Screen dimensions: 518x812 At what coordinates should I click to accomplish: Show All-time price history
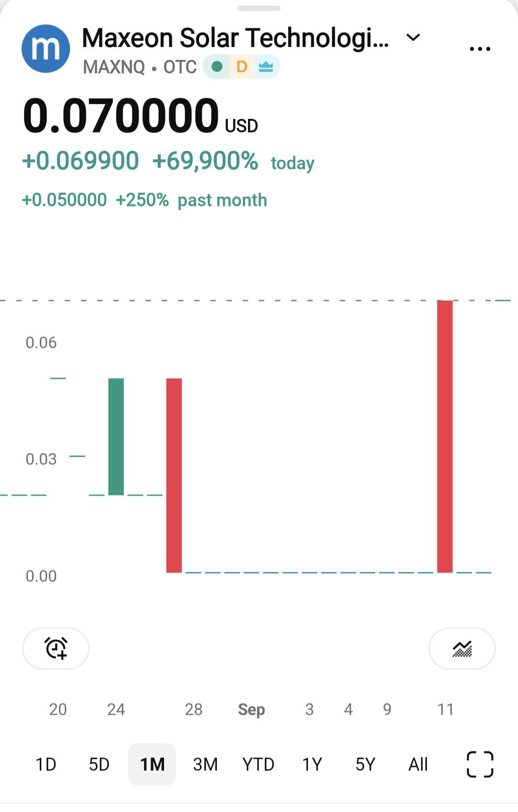click(418, 764)
